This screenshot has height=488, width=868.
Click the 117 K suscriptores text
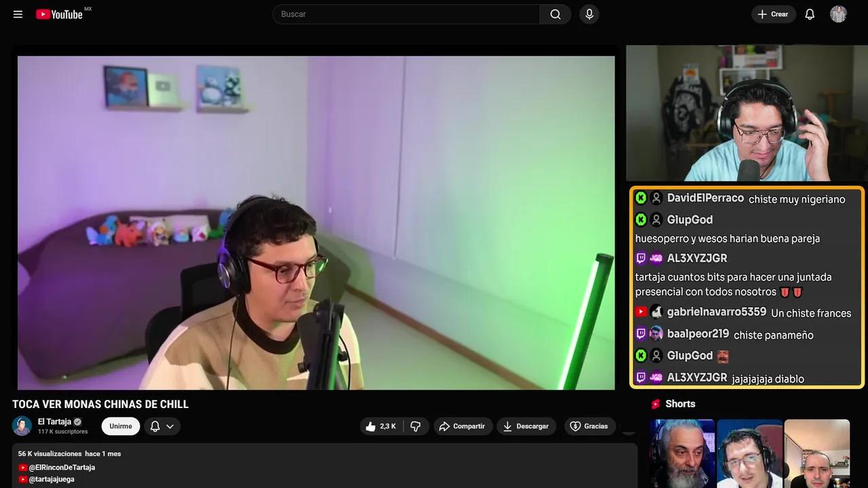(63, 431)
